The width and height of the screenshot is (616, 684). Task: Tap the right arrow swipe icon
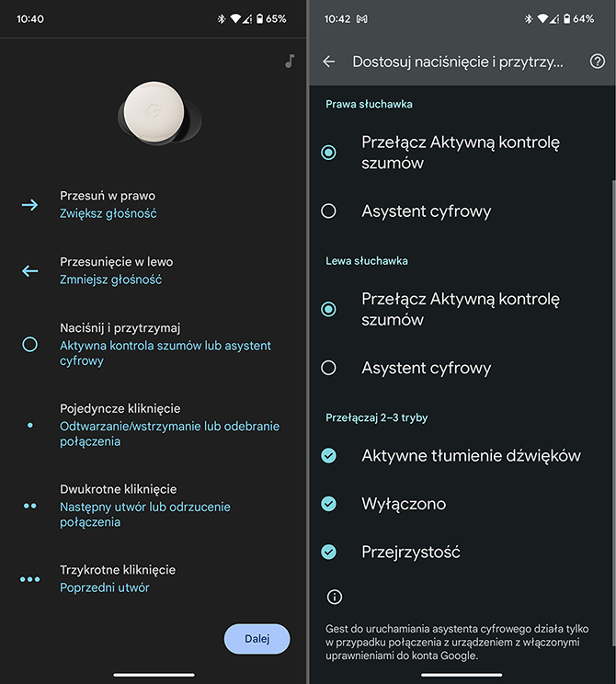[29, 205]
